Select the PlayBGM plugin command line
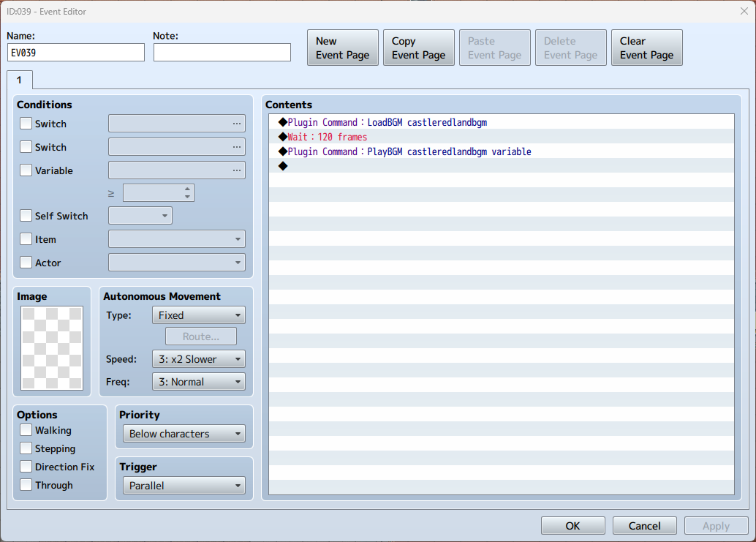The width and height of the screenshot is (756, 542). pyautogui.click(x=502, y=151)
